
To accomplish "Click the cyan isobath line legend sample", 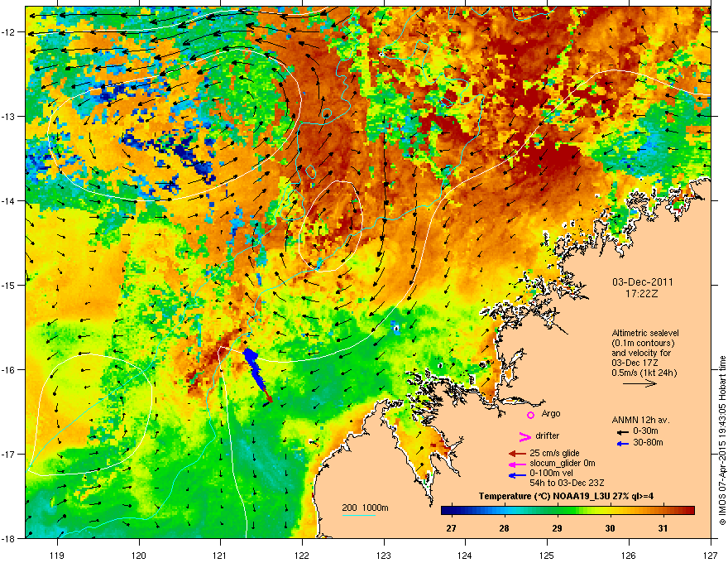I will point(359,515).
